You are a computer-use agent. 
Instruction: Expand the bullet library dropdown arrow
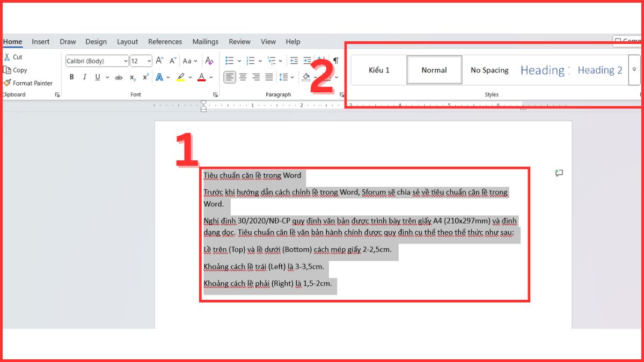[x=239, y=61]
